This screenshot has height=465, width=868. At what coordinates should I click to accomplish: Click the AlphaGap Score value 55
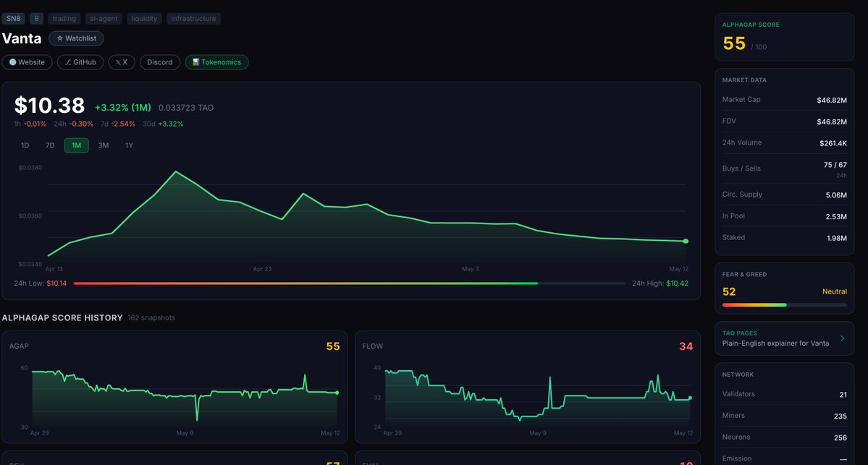tap(734, 43)
